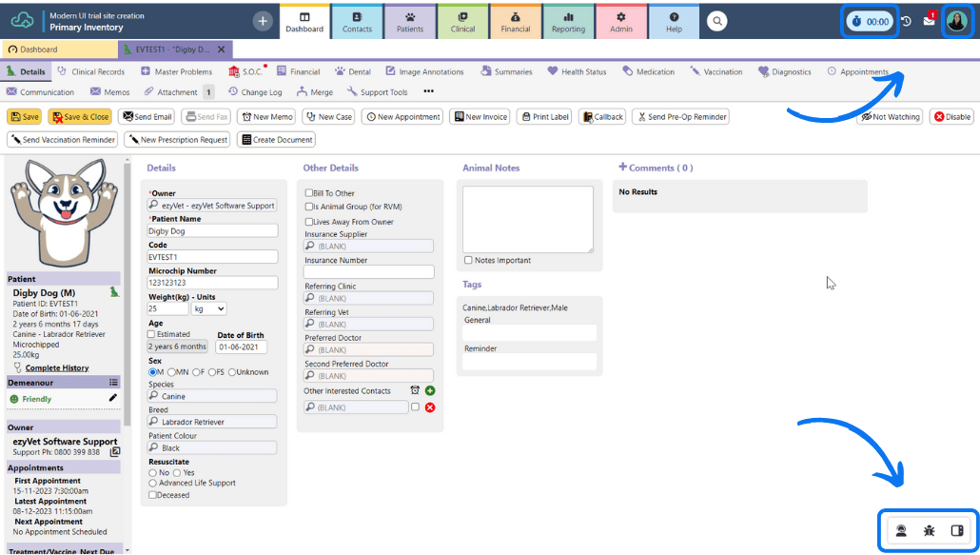
Task: Open the Complete History link
Action: (x=56, y=367)
